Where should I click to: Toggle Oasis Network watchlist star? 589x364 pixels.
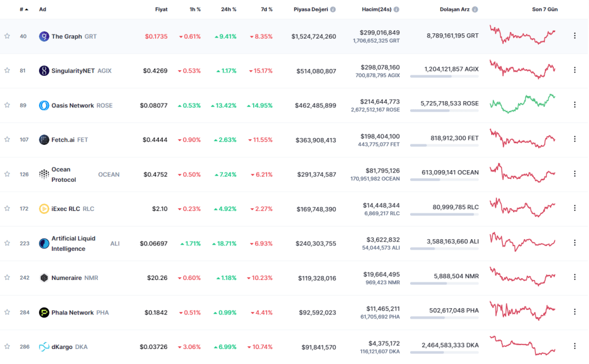coord(7,105)
